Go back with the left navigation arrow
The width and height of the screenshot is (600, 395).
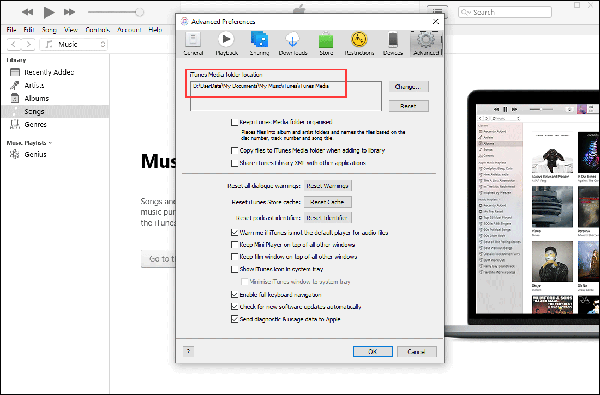point(14,44)
